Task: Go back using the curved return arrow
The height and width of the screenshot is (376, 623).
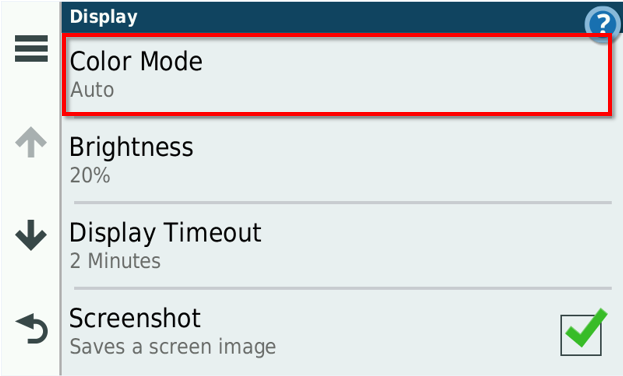Action: [32, 329]
